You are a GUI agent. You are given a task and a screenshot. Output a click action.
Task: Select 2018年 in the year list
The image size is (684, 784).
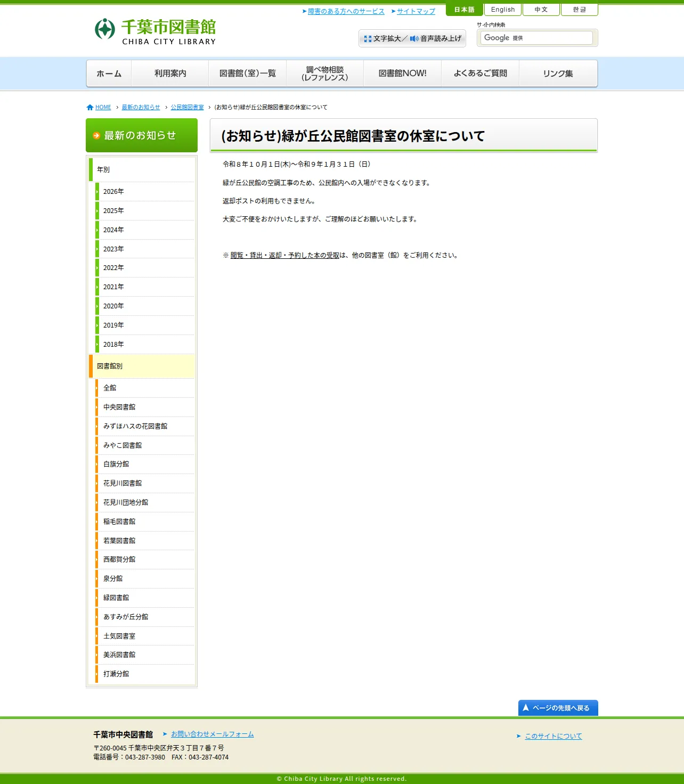(x=145, y=345)
